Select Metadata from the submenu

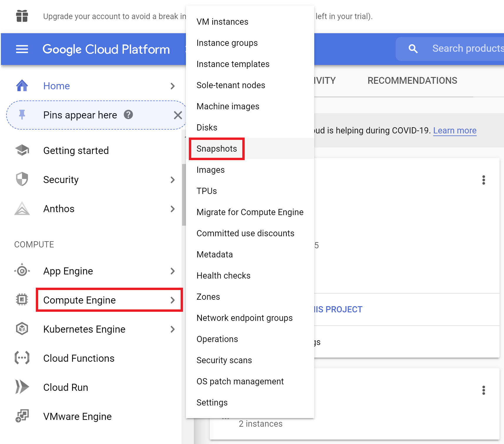pos(250,254)
